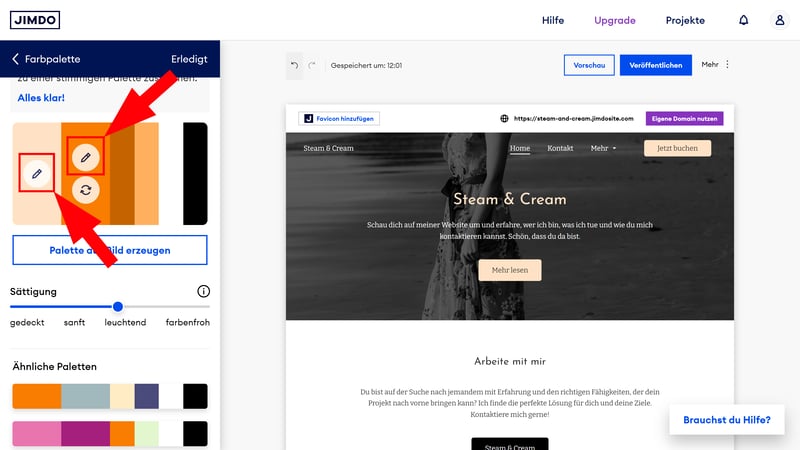
Task: Click the refresh icon on the orange swatch
Action: coord(86,189)
